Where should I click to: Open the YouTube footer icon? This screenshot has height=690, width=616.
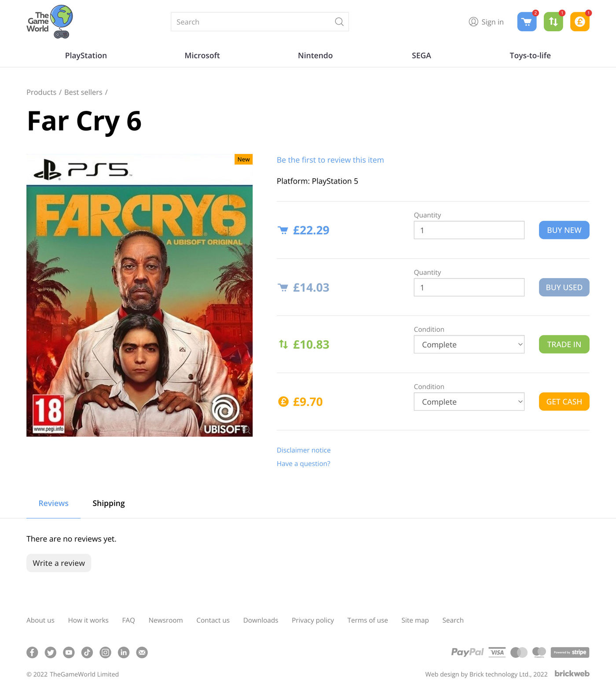(x=69, y=652)
